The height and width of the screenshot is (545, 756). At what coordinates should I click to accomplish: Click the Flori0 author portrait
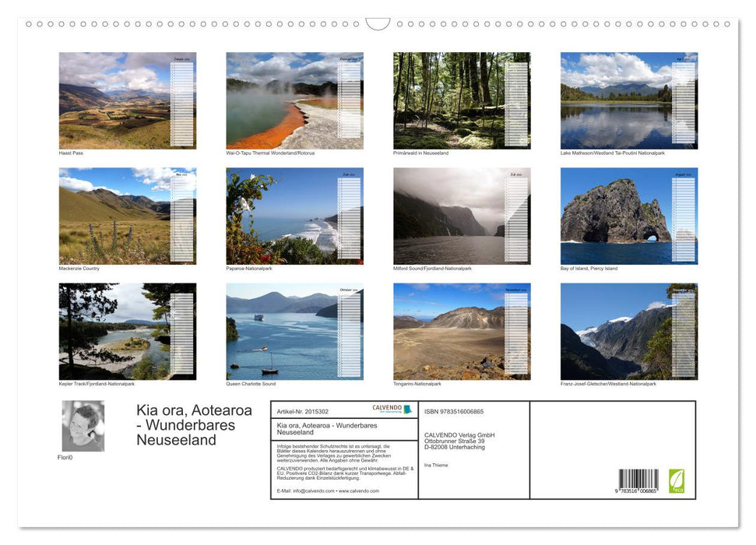[83, 424]
